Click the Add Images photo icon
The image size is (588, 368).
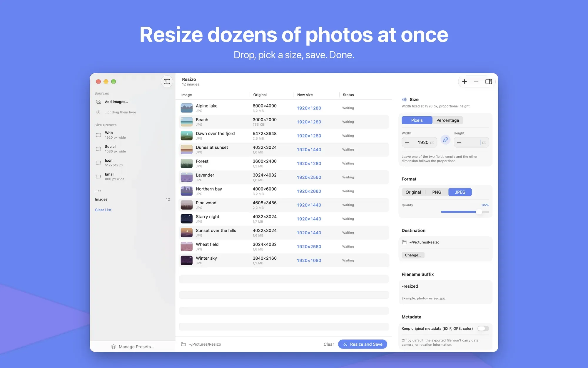click(x=98, y=102)
